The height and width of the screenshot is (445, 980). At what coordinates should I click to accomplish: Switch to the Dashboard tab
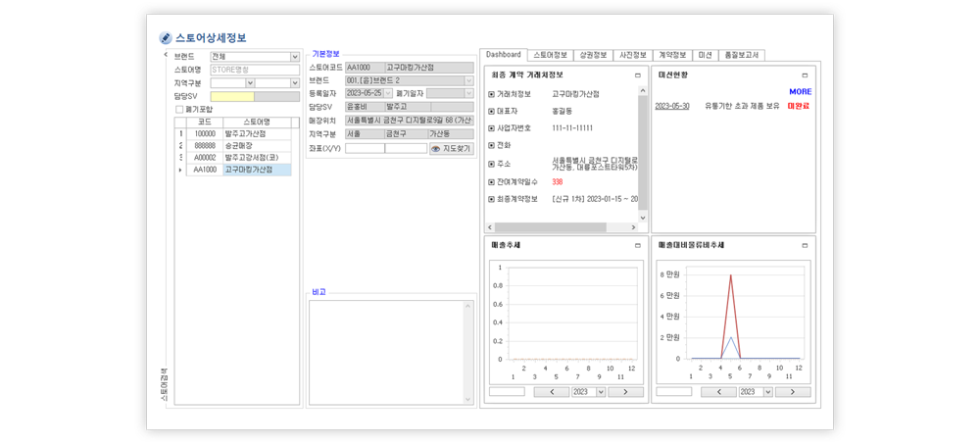504,54
